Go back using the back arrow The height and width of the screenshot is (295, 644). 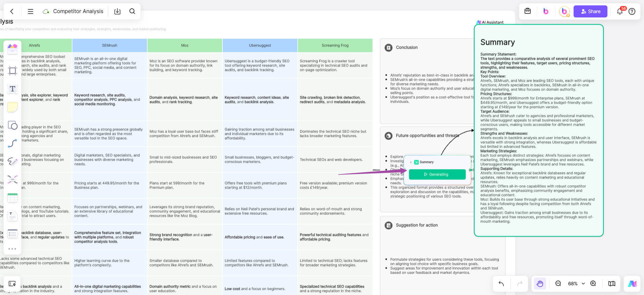12,11
